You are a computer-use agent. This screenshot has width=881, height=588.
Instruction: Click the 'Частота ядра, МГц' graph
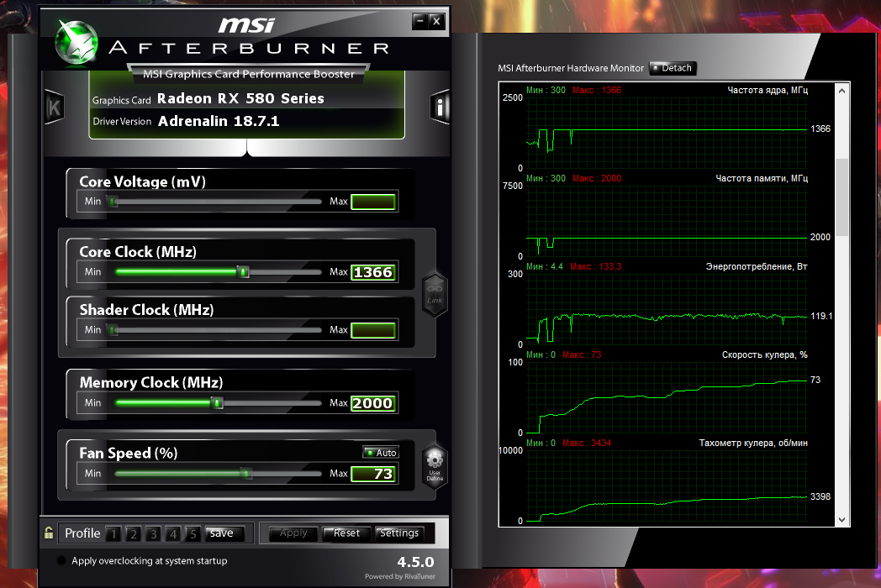click(x=667, y=133)
